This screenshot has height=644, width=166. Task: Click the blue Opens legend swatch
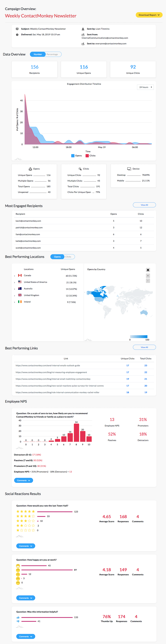tap(73, 156)
